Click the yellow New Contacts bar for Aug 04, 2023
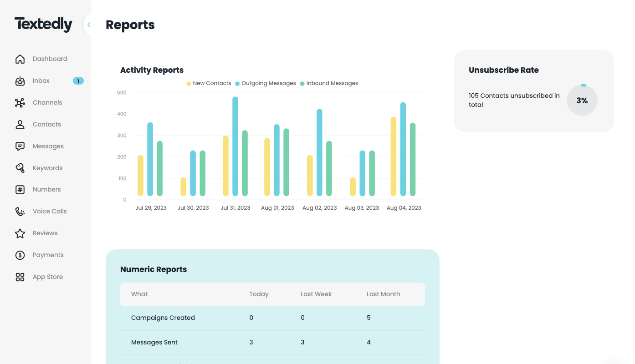The image size is (635, 364). [x=394, y=157]
